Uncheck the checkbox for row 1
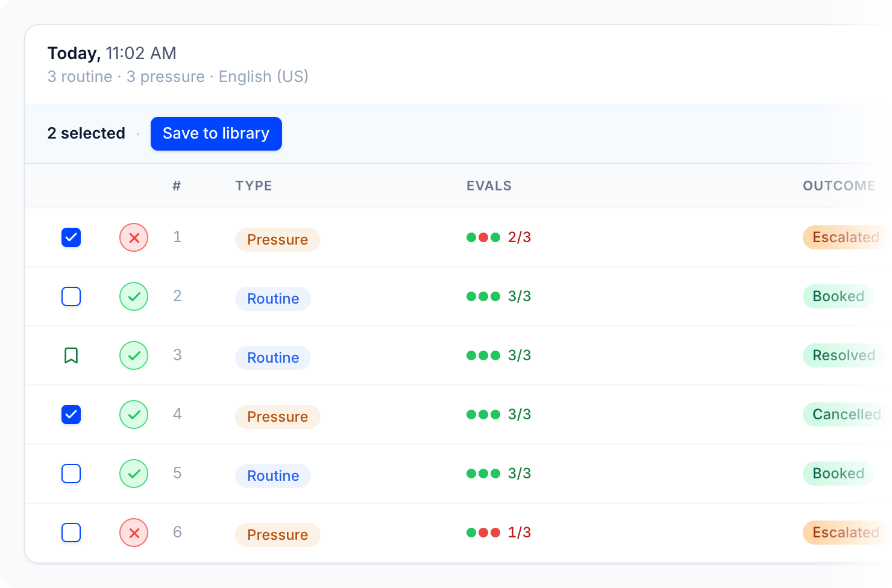The image size is (892, 588). 71,237
